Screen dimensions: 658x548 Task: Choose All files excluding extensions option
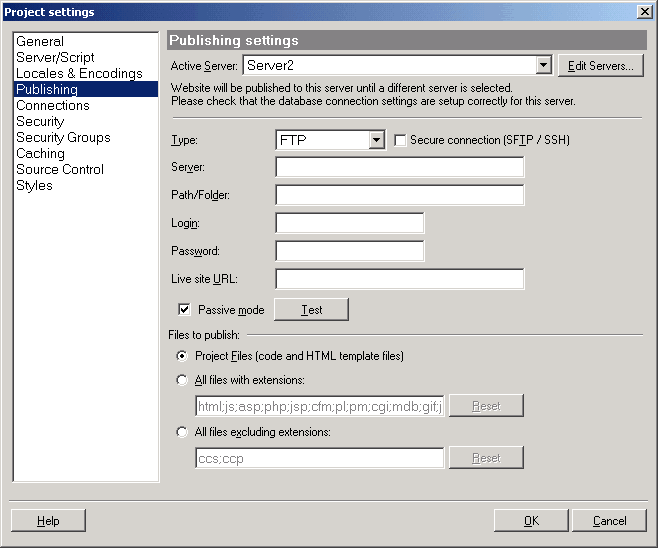pyautogui.click(x=181, y=432)
